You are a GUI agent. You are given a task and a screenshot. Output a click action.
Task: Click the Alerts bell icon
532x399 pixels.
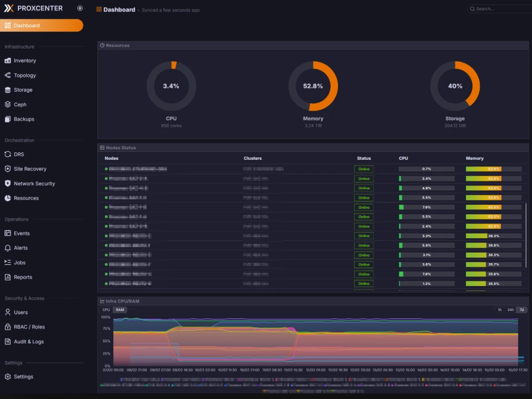(8, 248)
